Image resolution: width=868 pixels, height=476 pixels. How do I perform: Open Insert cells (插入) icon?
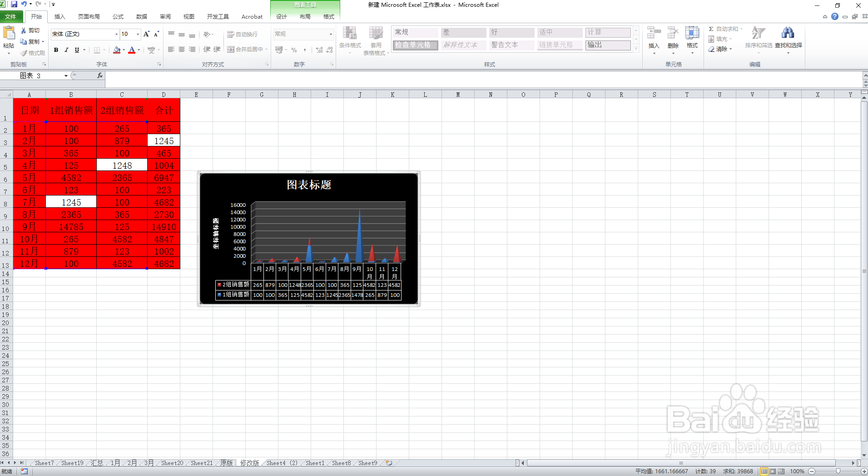coord(654,33)
